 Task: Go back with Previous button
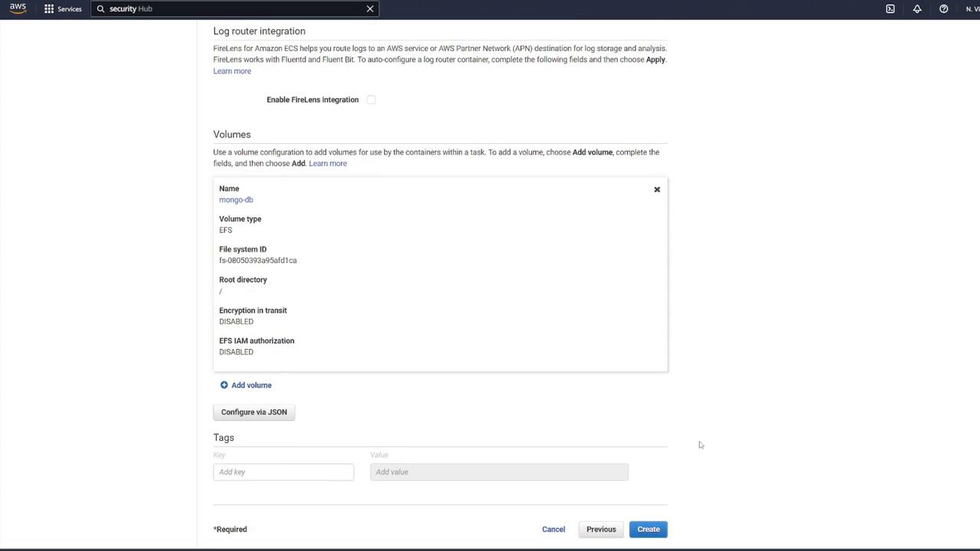pos(601,529)
